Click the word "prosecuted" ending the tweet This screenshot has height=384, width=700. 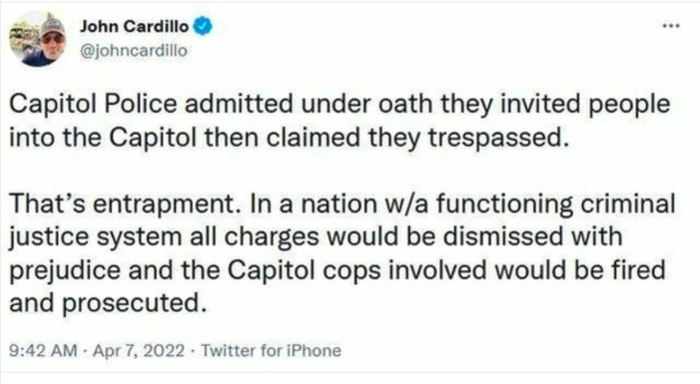[134, 304]
